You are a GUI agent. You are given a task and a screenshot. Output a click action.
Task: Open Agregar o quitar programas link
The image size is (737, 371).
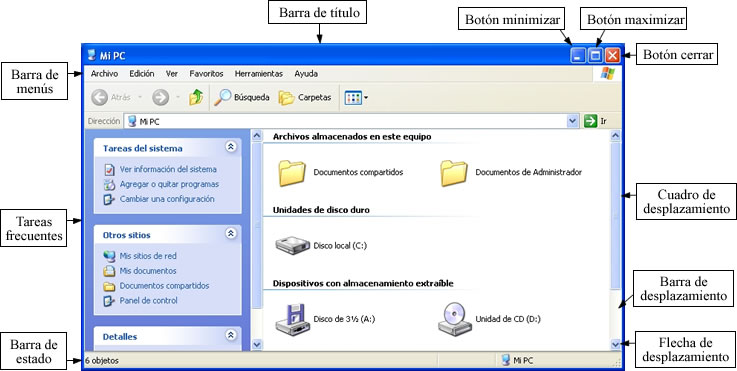tap(169, 184)
